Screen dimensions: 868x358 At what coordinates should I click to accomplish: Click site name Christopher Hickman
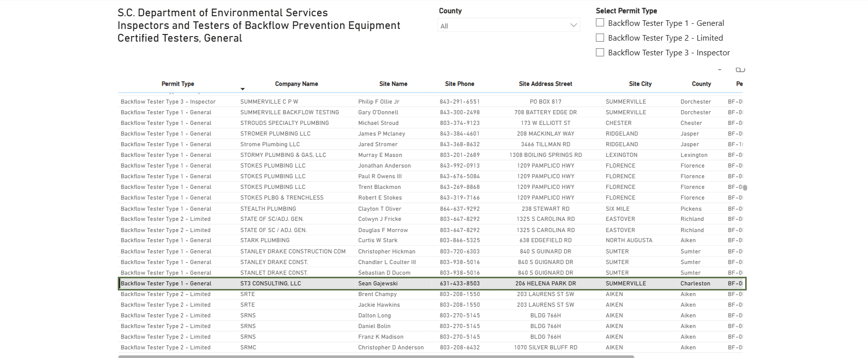[387, 251]
